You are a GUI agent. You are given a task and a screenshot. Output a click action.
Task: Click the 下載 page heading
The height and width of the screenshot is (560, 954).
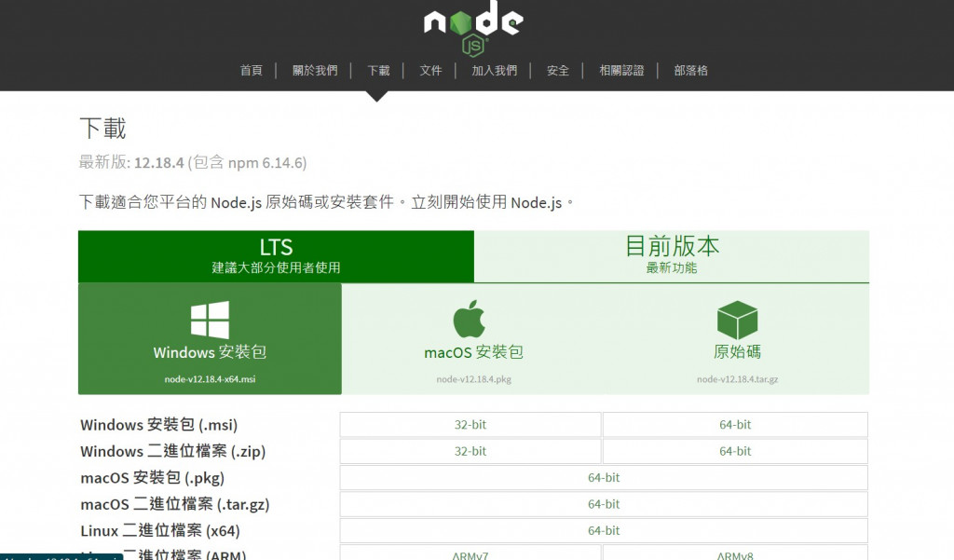click(x=102, y=129)
